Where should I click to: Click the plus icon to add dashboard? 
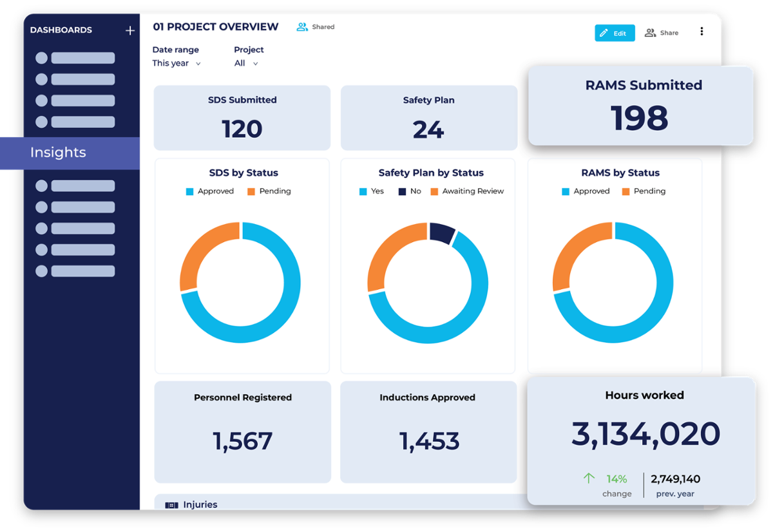129,30
